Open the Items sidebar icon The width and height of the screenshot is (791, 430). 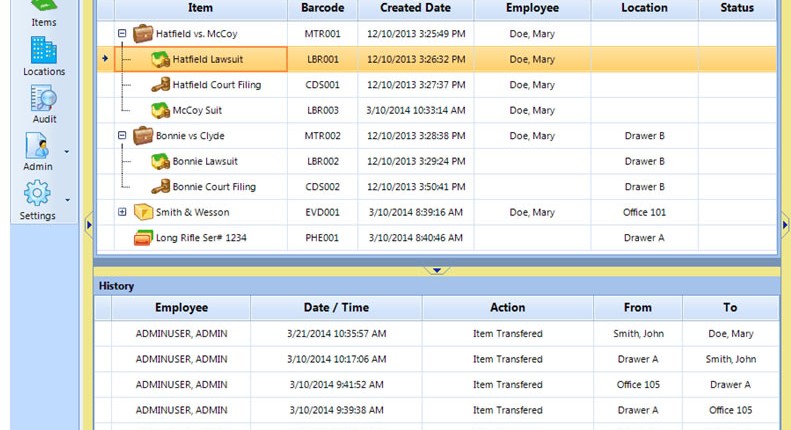coord(43,6)
